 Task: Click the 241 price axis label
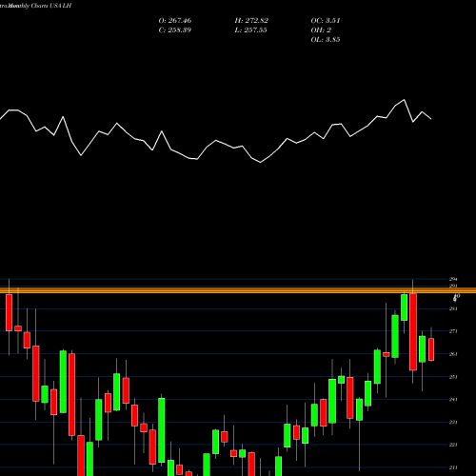click(x=453, y=400)
